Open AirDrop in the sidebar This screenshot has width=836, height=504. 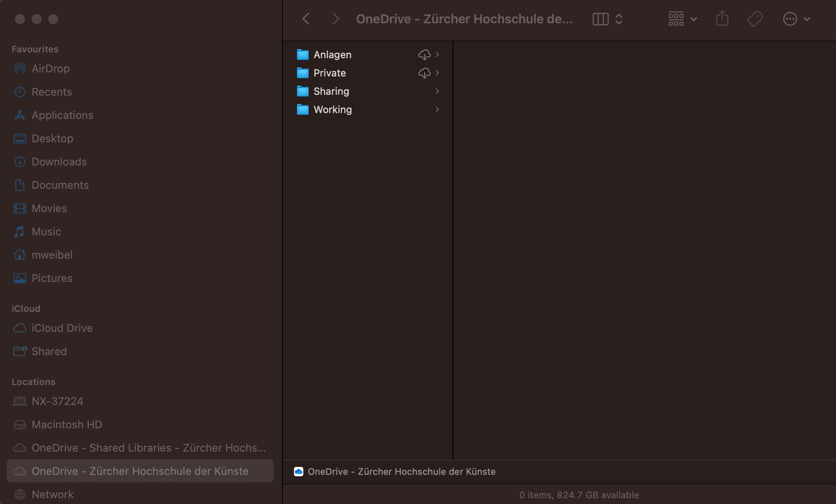click(x=51, y=69)
